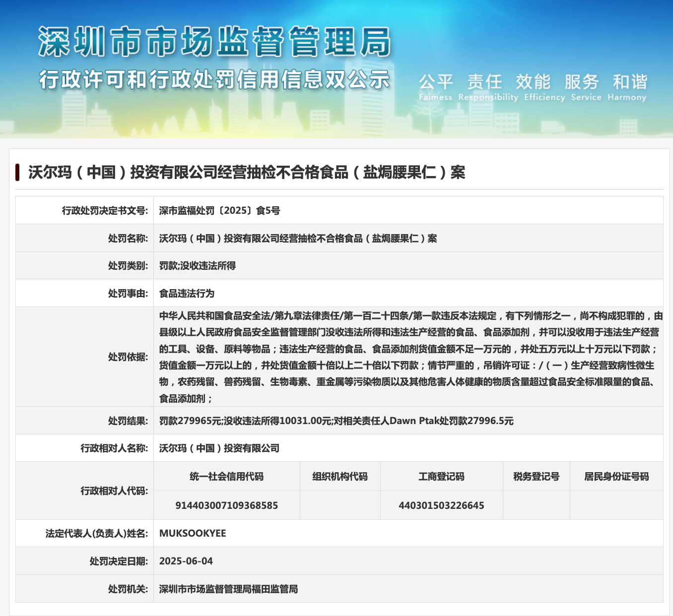Click the 法定代表人(负责人)姓名 label
The image size is (673, 616).
(97, 533)
